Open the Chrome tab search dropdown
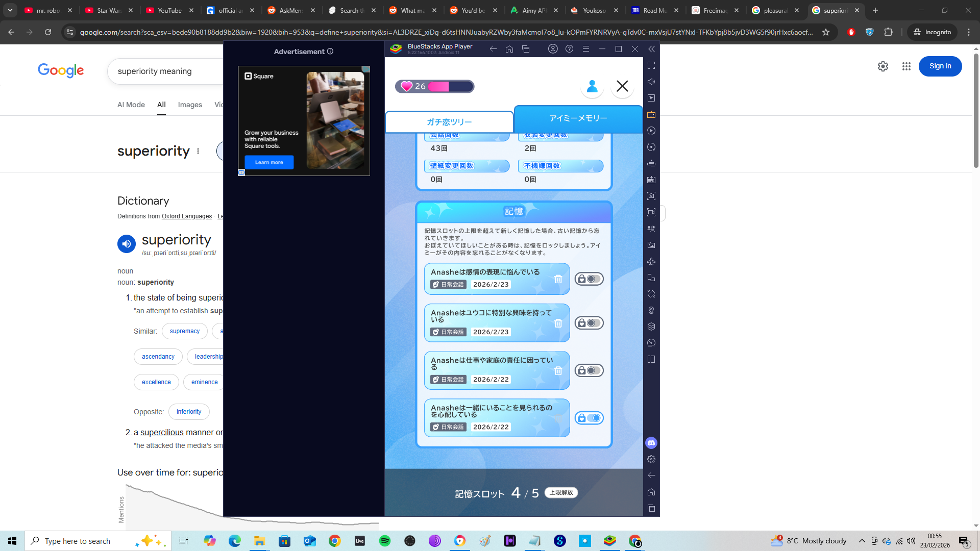This screenshot has height=551, width=980. pos(10,10)
